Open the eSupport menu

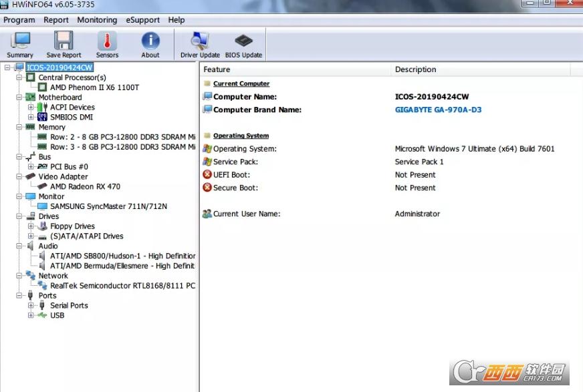(x=142, y=20)
